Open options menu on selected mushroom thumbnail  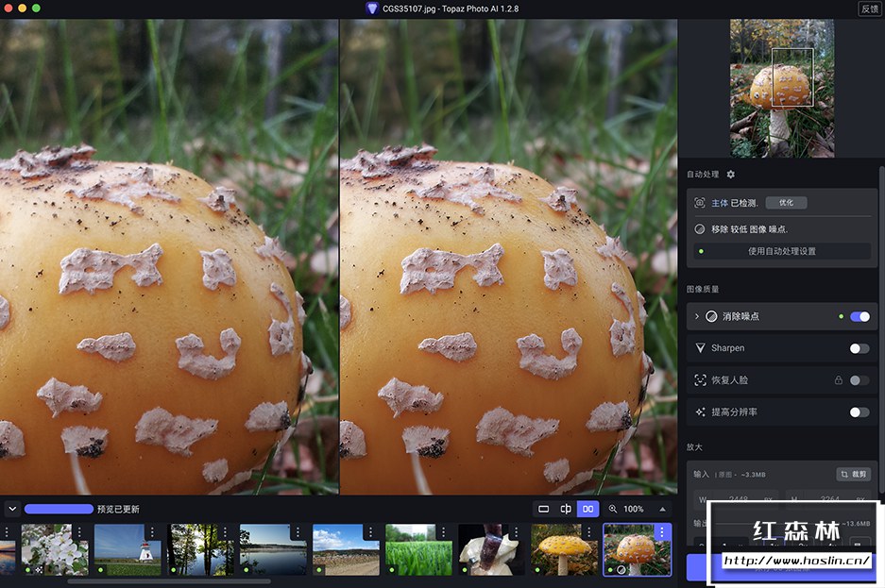pos(661,532)
